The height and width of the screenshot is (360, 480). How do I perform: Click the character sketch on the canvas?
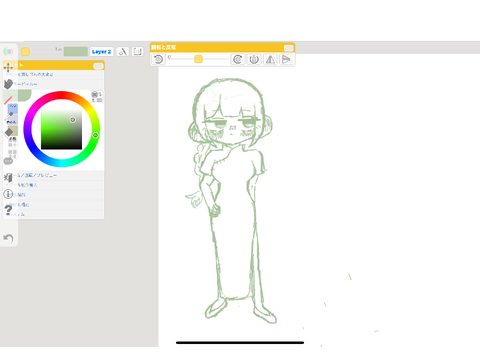231,200
